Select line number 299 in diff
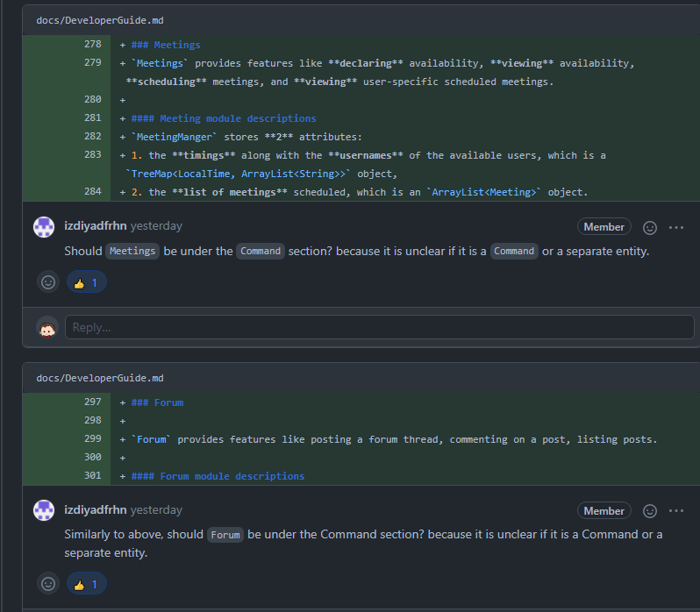The image size is (700, 612). pos(92,438)
